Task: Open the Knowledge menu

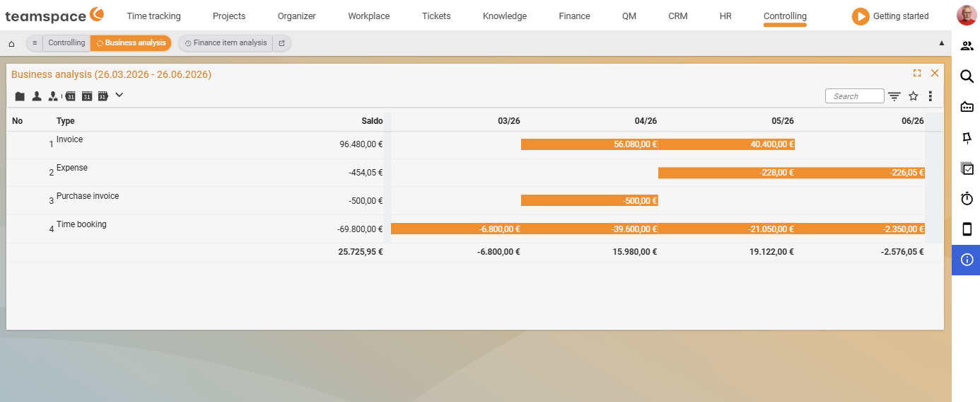Action: (505, 16)
